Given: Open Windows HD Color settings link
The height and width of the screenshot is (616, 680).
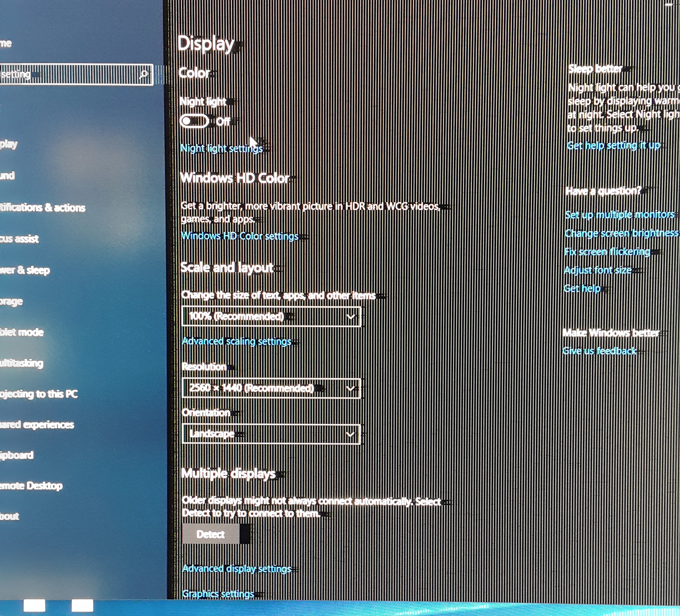Looking at the screenshot, I should (240, 236).
